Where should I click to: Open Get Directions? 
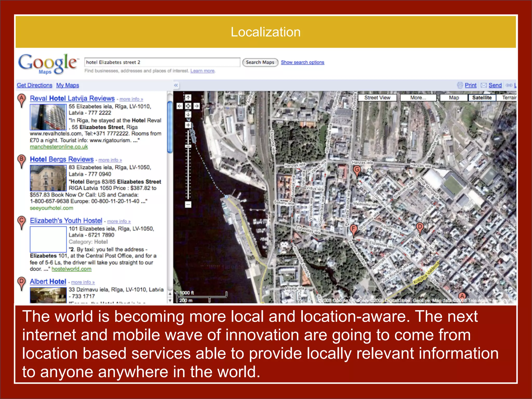click(35, 85)
